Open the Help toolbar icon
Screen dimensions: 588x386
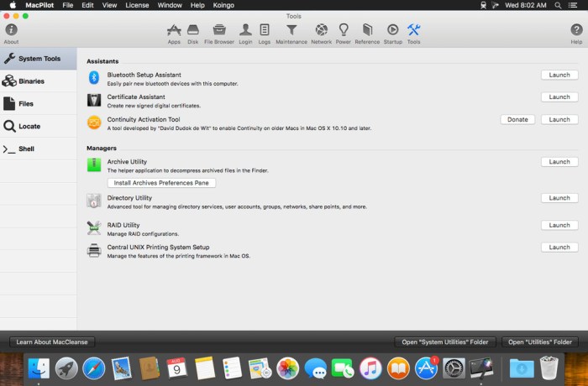tap(576, 32)
